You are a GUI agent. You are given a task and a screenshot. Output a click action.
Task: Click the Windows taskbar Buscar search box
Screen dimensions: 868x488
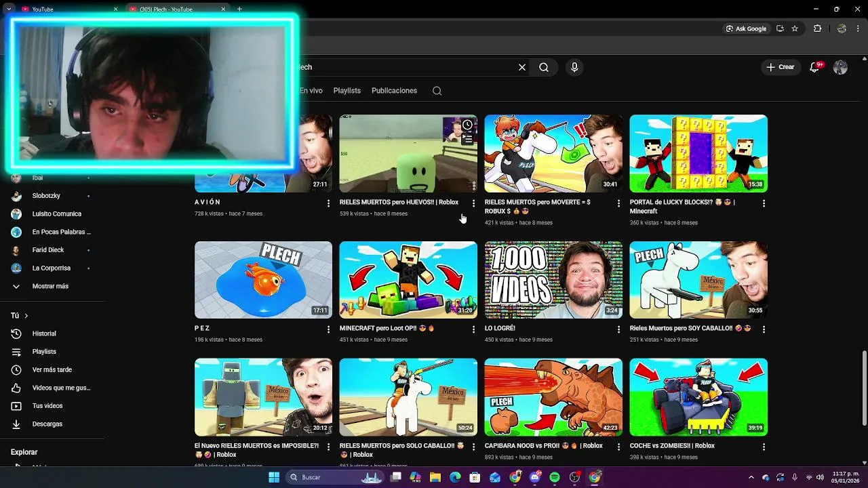click(335, 477)
